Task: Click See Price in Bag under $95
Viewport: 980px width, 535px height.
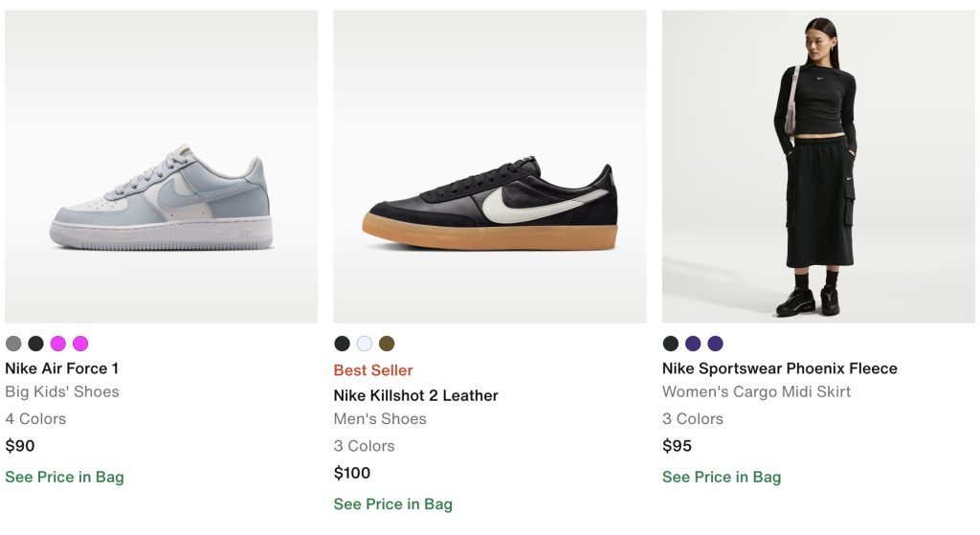Action: 722,477
